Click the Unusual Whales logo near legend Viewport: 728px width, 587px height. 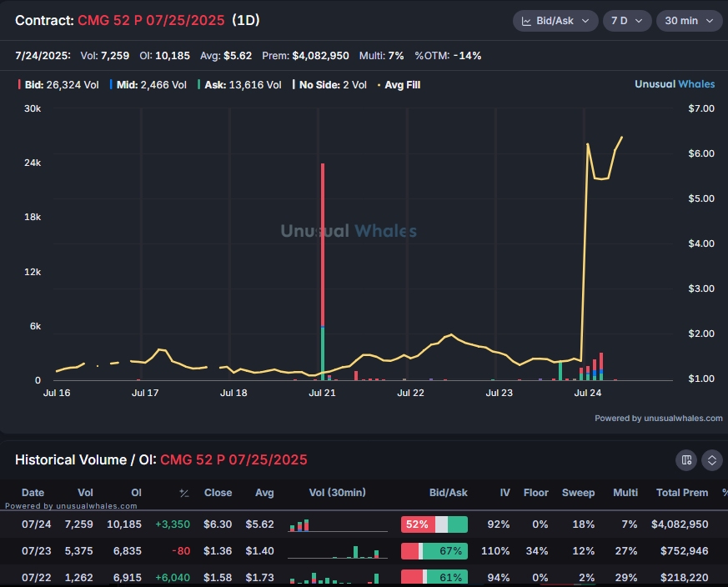(675, 84)
